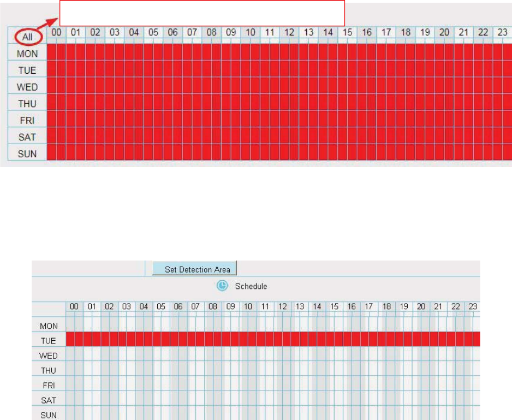
Task: Click hour 23 column header in top schedule
Action: point(503,32)
